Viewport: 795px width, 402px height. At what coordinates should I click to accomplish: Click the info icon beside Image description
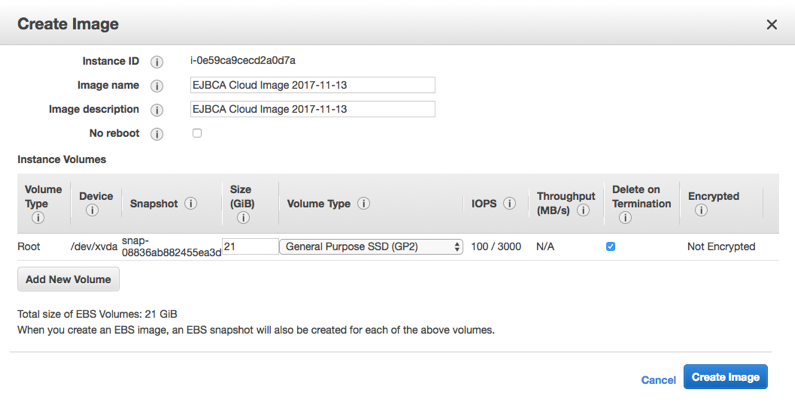point(157,110)
